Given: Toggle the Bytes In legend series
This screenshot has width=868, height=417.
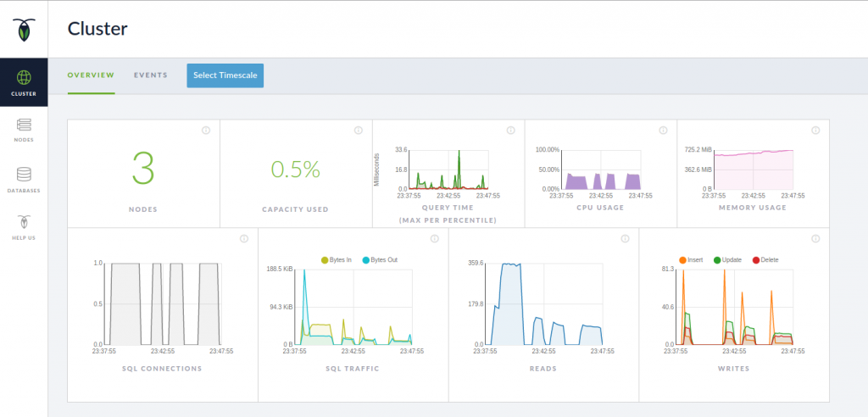Looking at the screenshot, I should (x=337, y=259).
